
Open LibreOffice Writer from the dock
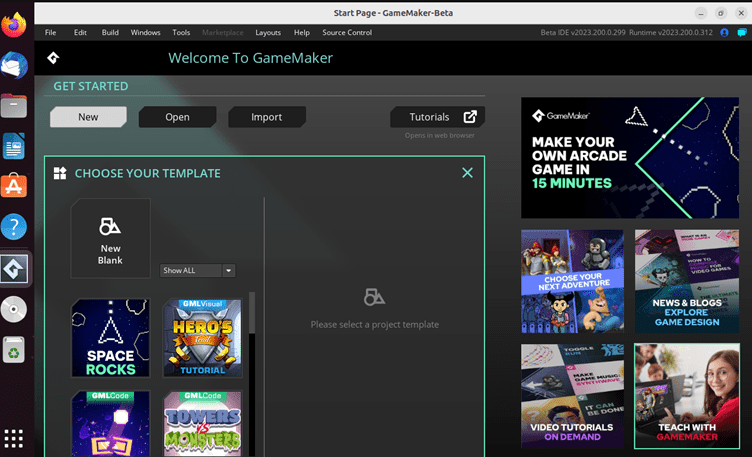pos(14,146)
